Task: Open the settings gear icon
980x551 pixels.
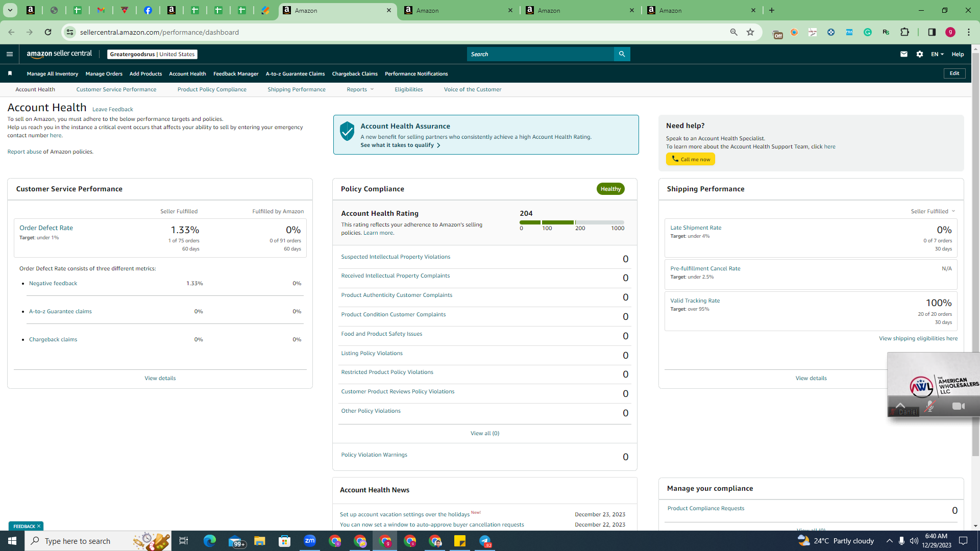Action: coord(920,54)
